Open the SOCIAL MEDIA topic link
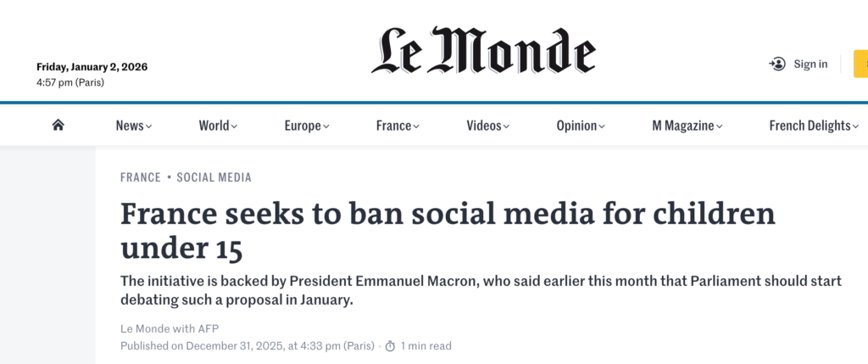Image resolution: width=868 pixels, height=364 pixels. tap(214, 177)
